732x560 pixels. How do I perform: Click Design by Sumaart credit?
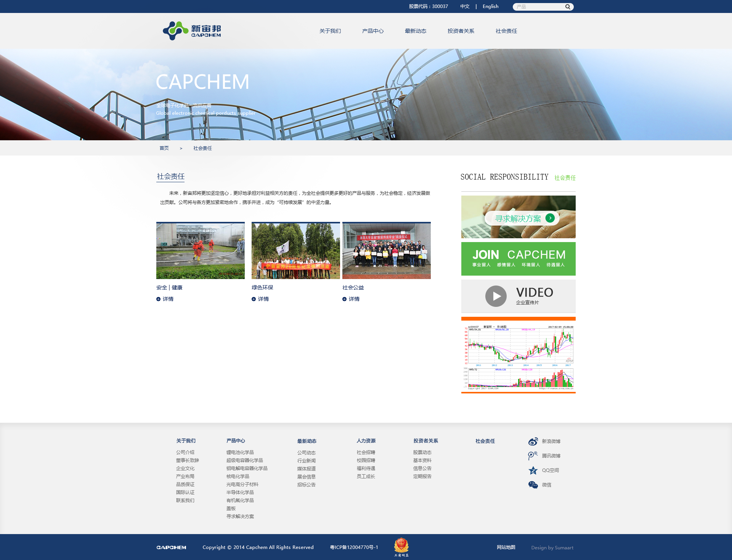tap(552, 548)
